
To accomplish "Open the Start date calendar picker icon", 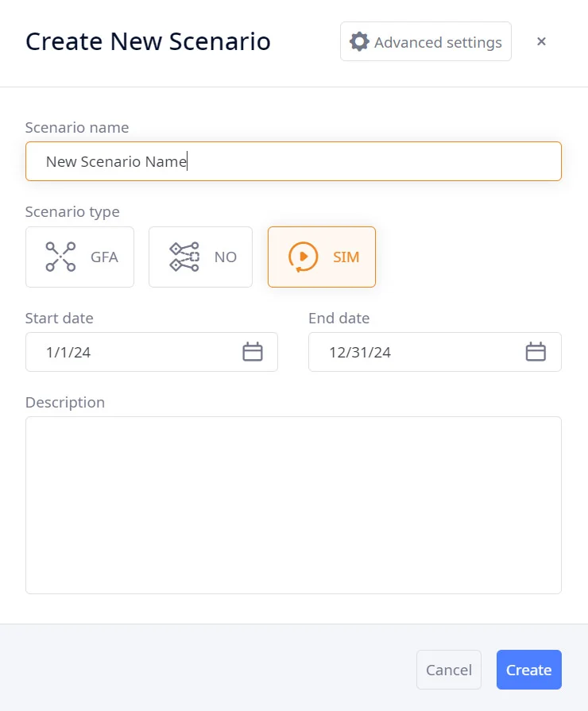I will pos(253,352).
